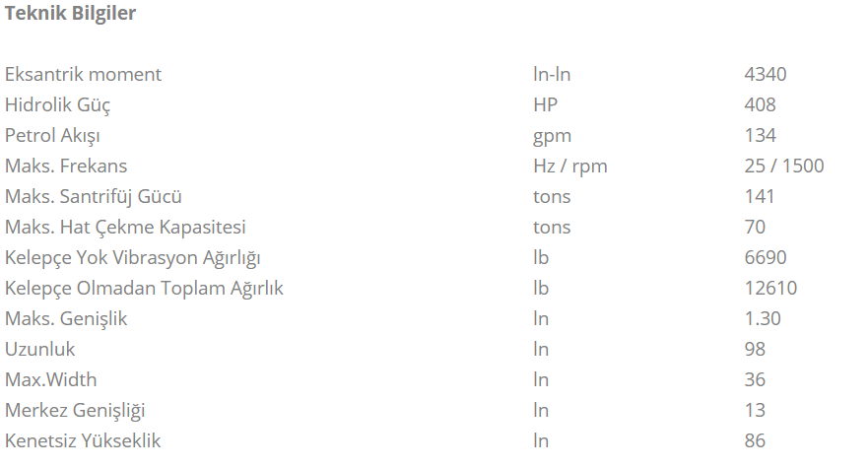The width and height of the screenshot is (868, 469).
Task: Click Kelepçe Olmadan Toplam Ağırlık label
Action: (x=144, y=288)
